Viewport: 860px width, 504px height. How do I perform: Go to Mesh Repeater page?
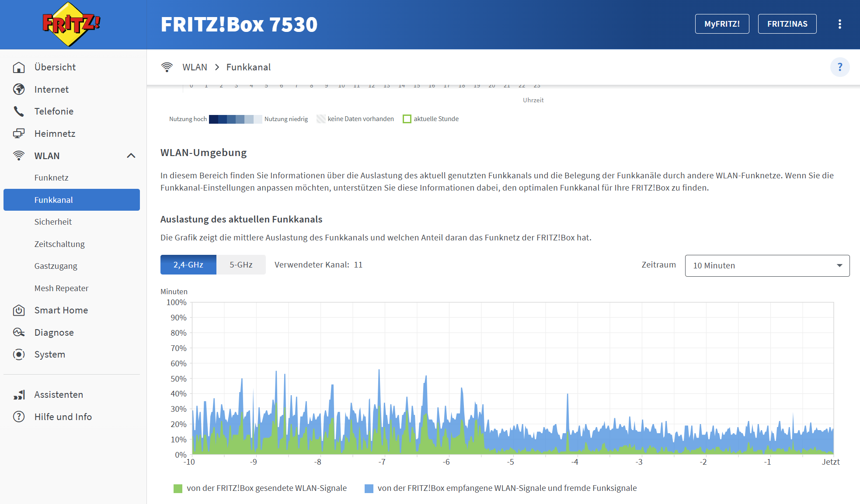[61, 288]
